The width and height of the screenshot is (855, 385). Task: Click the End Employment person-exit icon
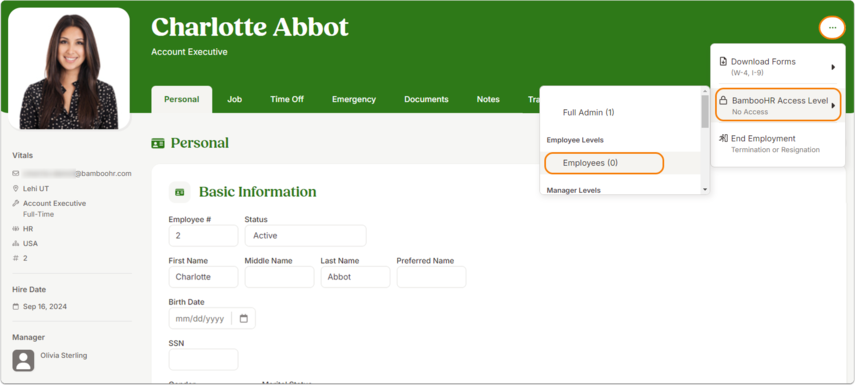point(724,139)
